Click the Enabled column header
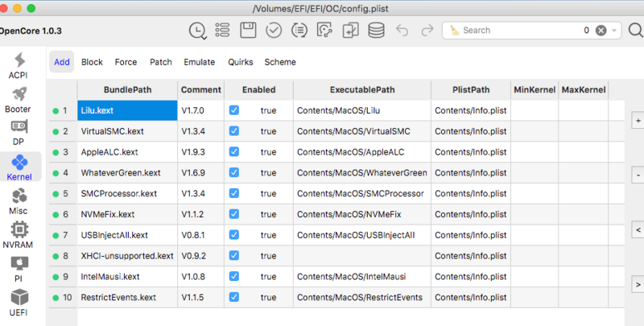The width and height of the screenshot is (644, 326). [x=258, y=90]
